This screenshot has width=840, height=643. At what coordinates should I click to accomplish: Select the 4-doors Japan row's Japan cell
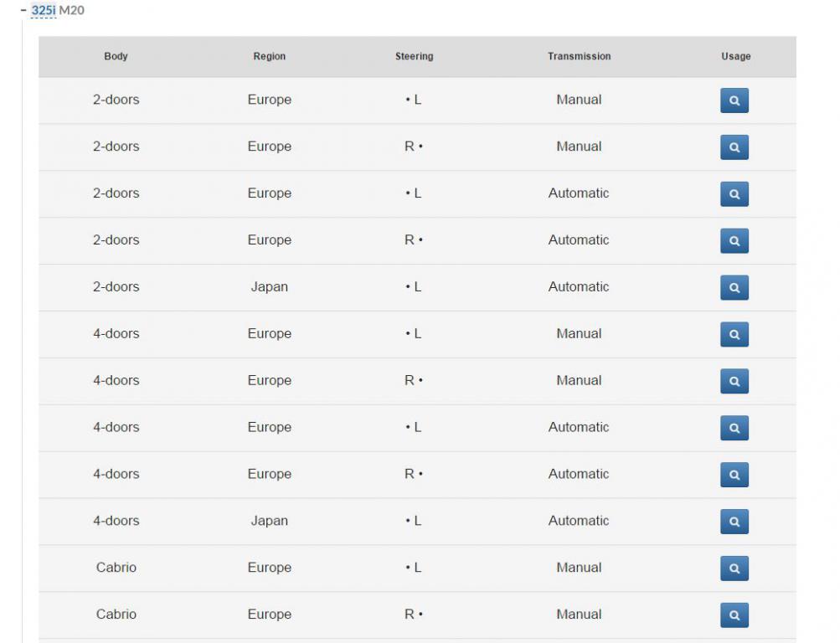point(269,521)
